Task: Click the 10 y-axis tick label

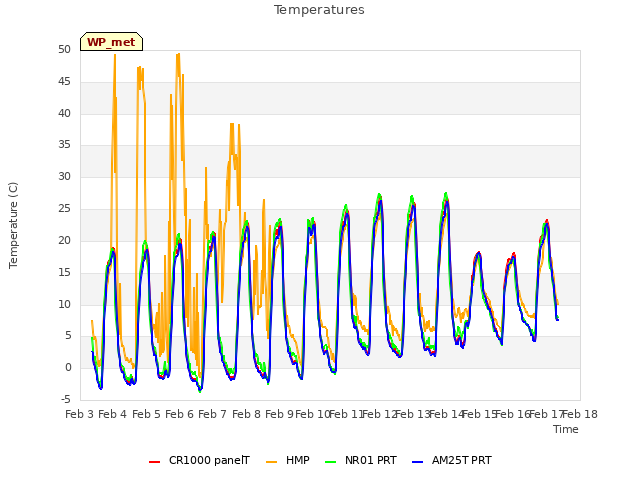Action: [64, 304]
